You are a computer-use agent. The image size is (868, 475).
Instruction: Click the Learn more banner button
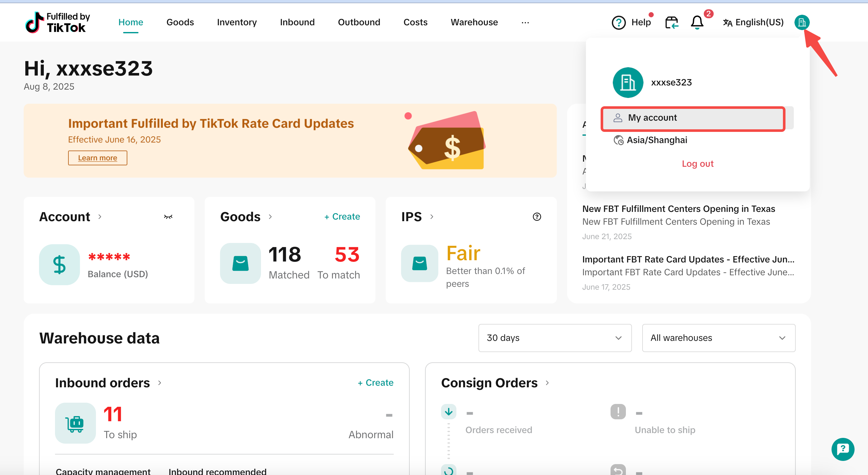(97, 158)
